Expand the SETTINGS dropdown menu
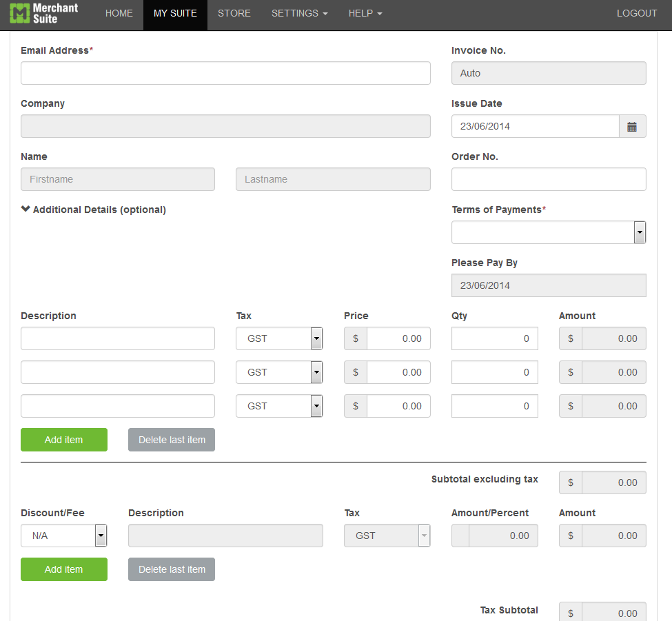Viewport: 672px width, 621px height. point(300,13)
